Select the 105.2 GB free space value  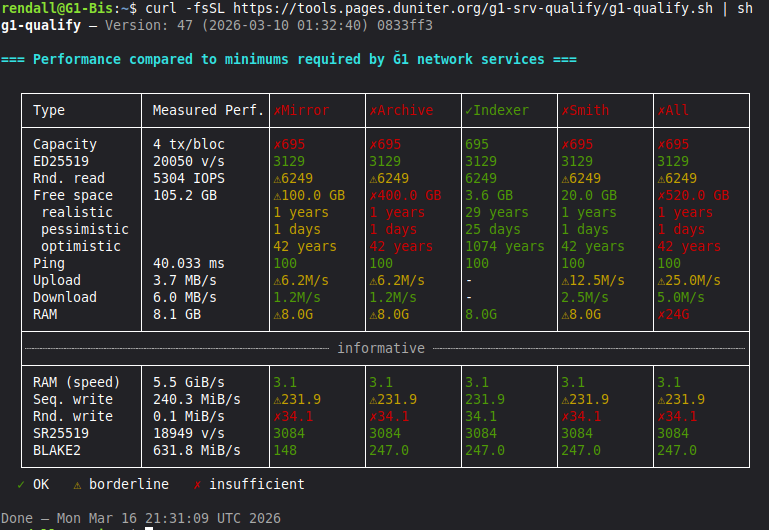[185, 195]
